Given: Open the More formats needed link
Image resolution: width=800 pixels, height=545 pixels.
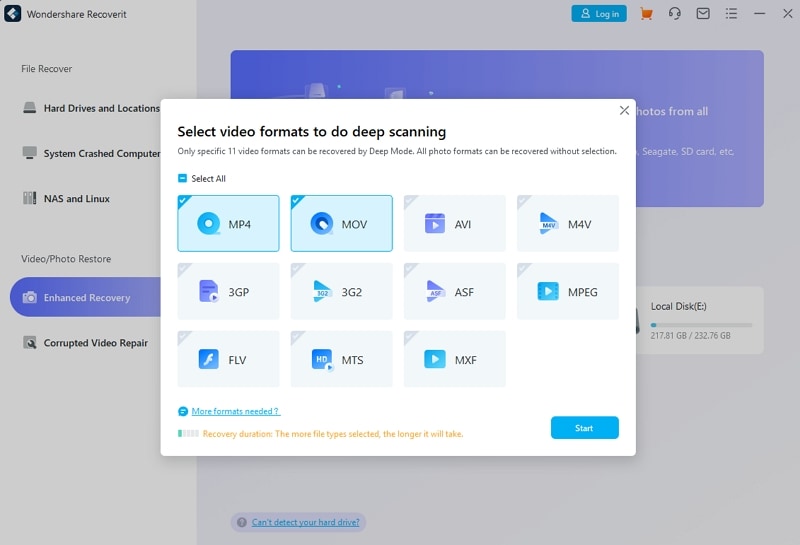Looking at the screenshot, I should [x=235, y=411].
